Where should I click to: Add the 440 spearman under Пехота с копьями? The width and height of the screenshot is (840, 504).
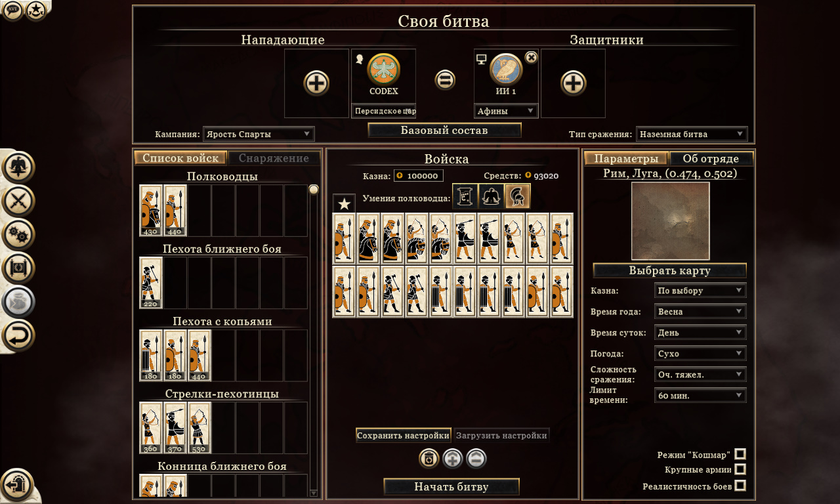(199, 355)
